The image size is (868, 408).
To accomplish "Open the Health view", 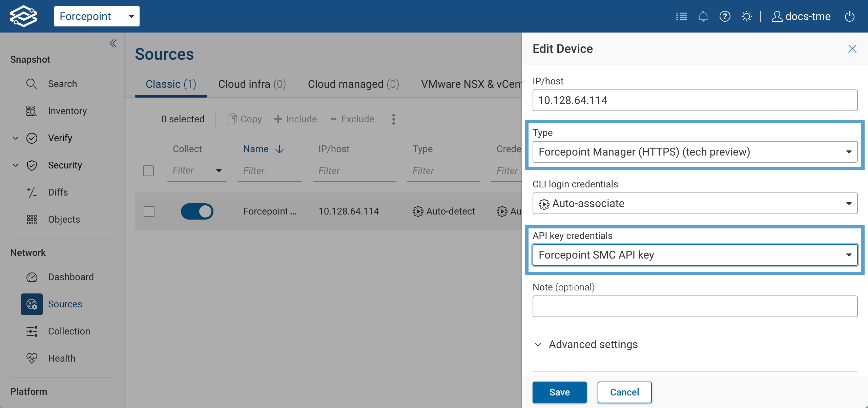I will pos(62,358).
